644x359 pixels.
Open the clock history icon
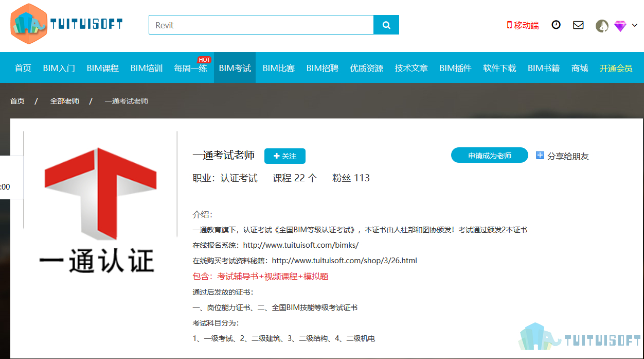coord(556,25)
